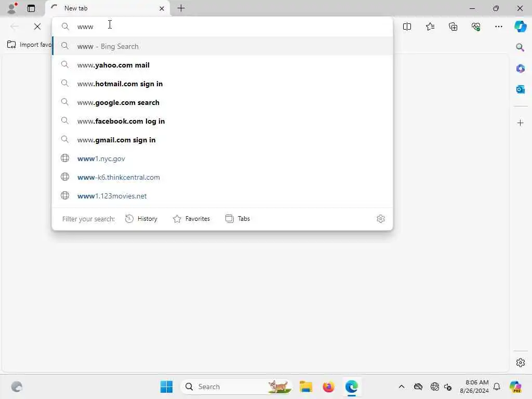The width and height of the screenshot is (532, 399).
Task: Open sidebar settings gear icon
Action: 521,363
